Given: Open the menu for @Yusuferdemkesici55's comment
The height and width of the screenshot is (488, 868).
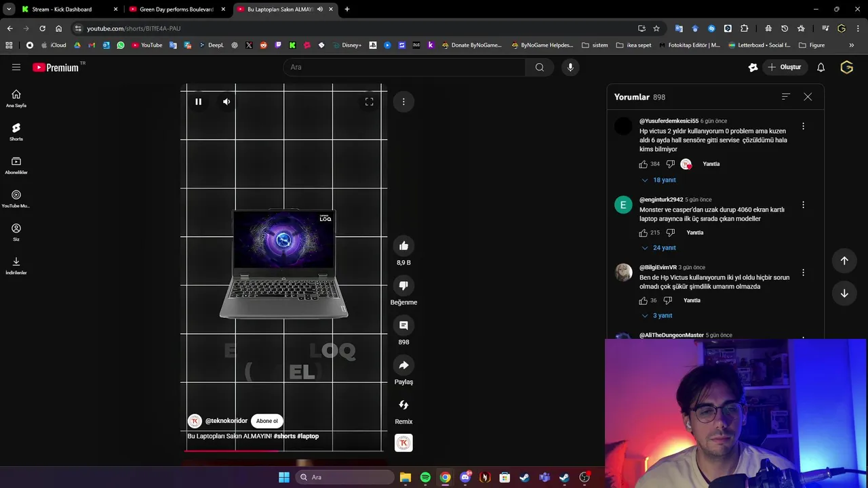Looking at the screenshot, I should click(803, 126).
